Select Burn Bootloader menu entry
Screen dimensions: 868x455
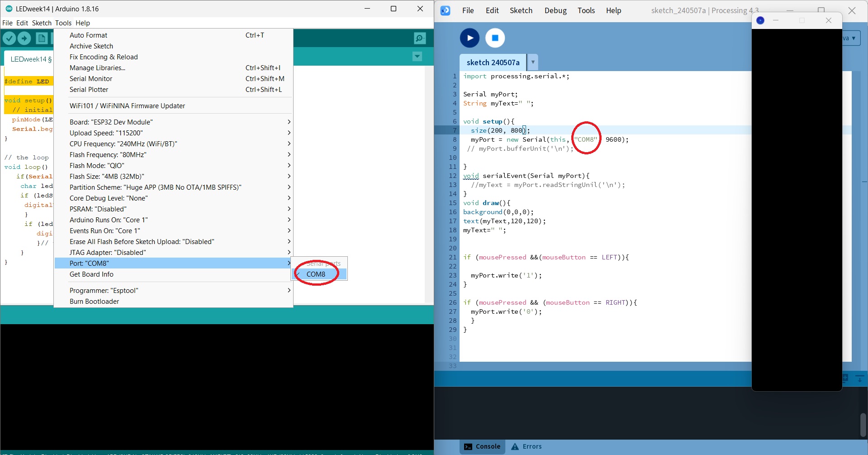tap(174, 302)
